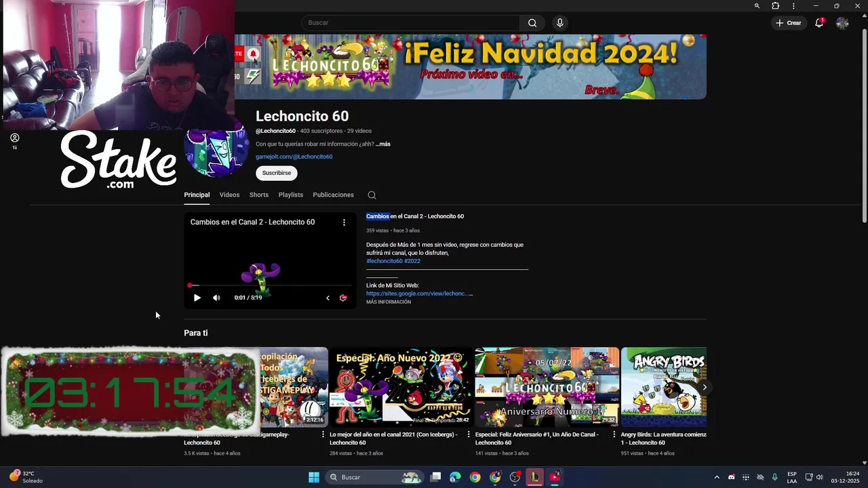Mute the featured video volume
868x488 pixels.
click(x=216, y=298)
